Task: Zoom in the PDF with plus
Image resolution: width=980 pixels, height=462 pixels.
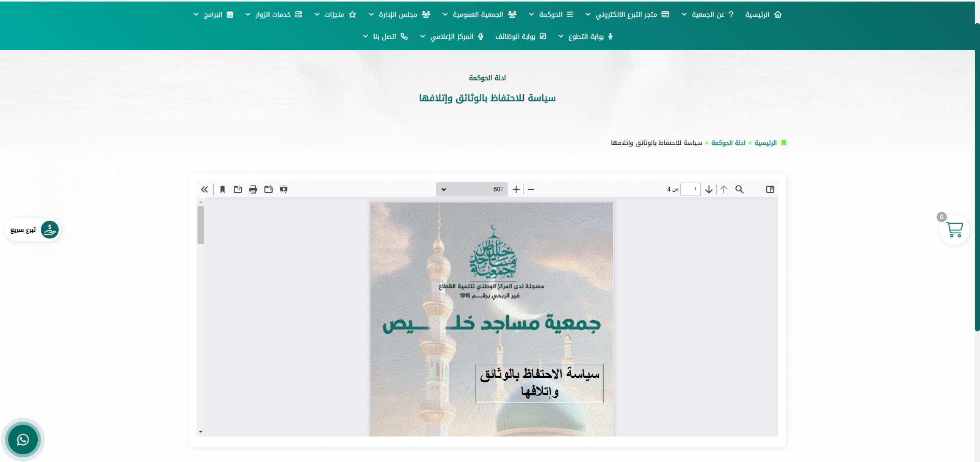Action: click(516, 189)
